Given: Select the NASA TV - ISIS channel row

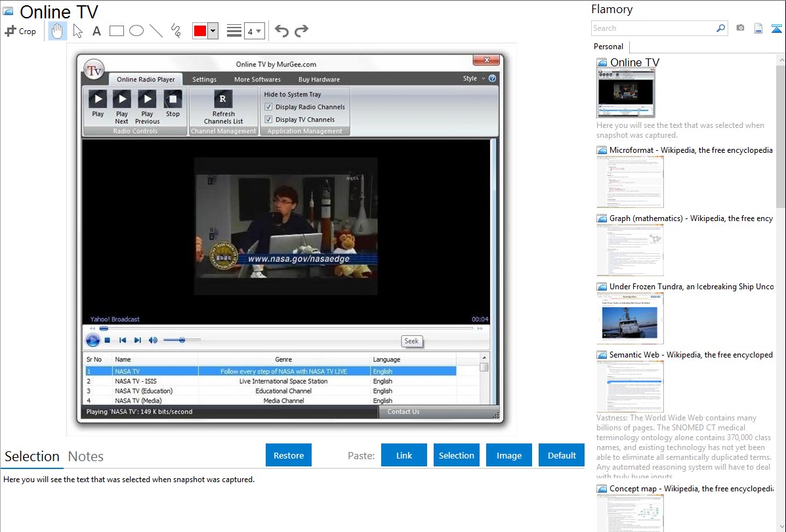Looking at the screenshot, I should 271,381.
